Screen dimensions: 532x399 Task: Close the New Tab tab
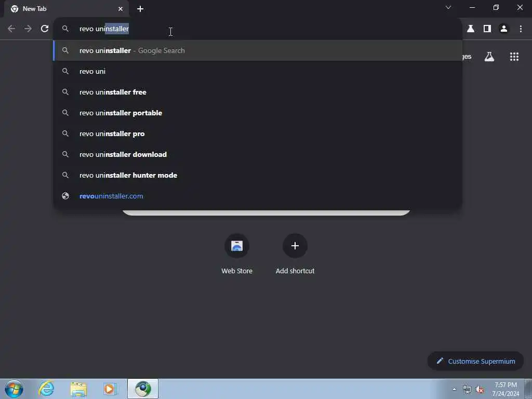(x=121, y=9)
